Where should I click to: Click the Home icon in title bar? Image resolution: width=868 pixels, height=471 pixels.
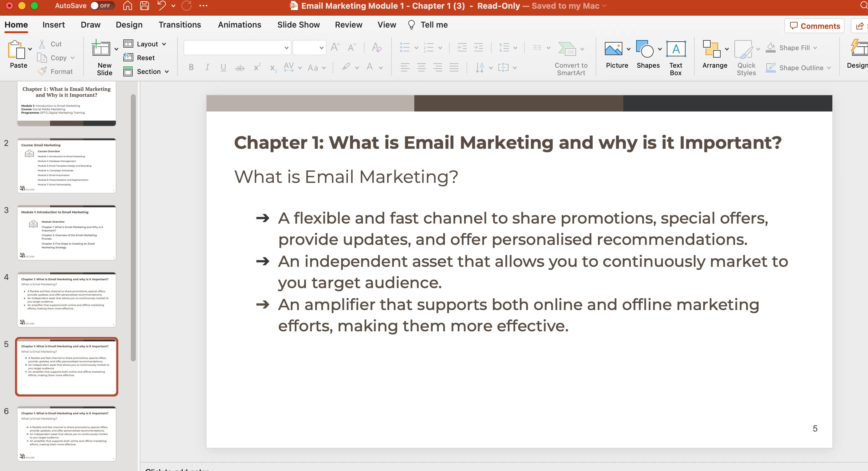pyautogui.click(x=127, y=6)
